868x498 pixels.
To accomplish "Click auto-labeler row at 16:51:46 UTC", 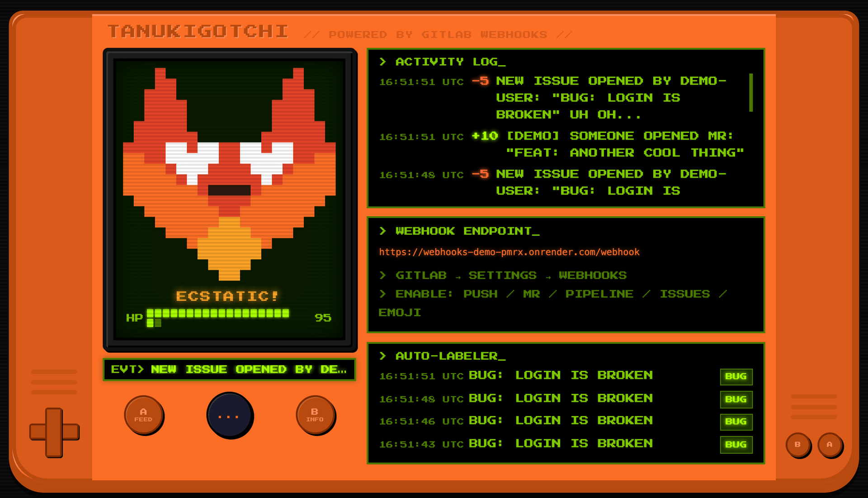I will [x=566, y=421].
